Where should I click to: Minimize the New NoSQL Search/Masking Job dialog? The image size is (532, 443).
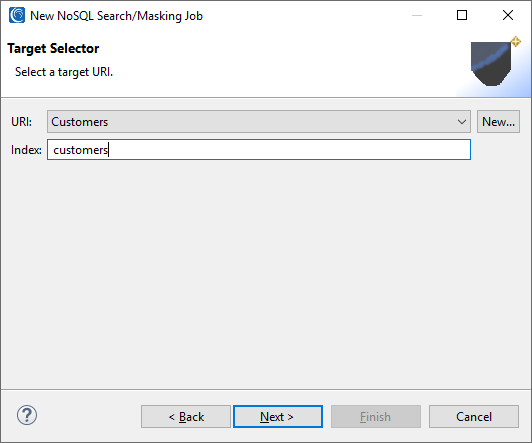click(x=417, y=15)
